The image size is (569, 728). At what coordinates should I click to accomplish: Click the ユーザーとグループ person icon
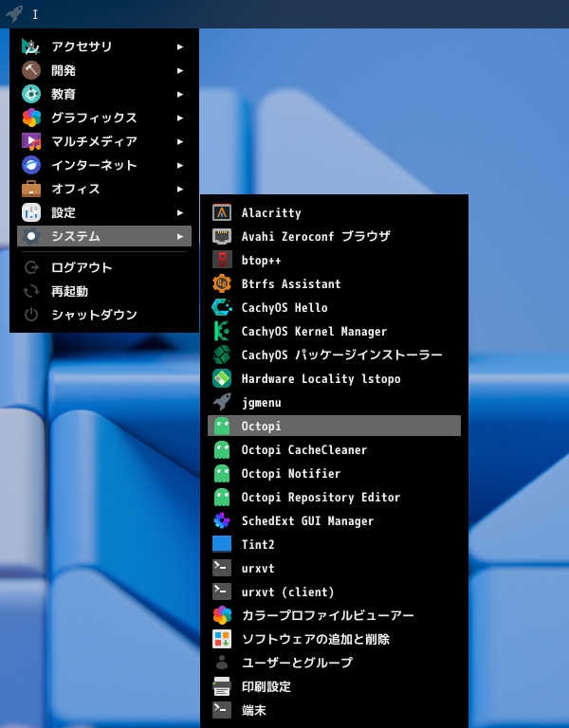tap(222, 663)
